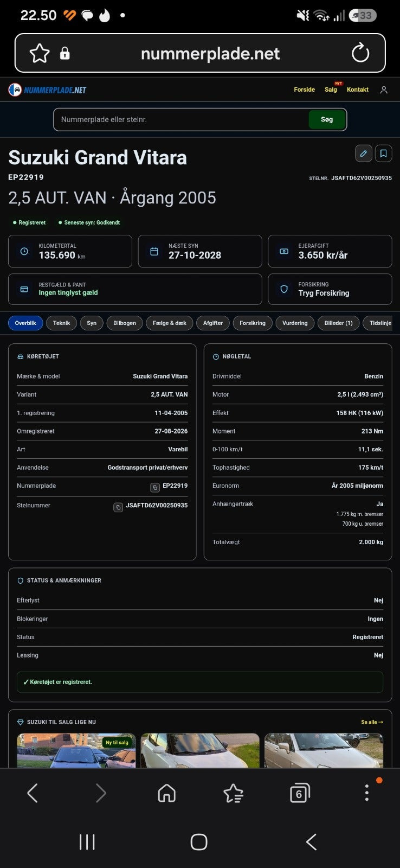The width and height of the screenshot is (400, 868).
Task: Tap Android system back button
Action: point(311,842)
